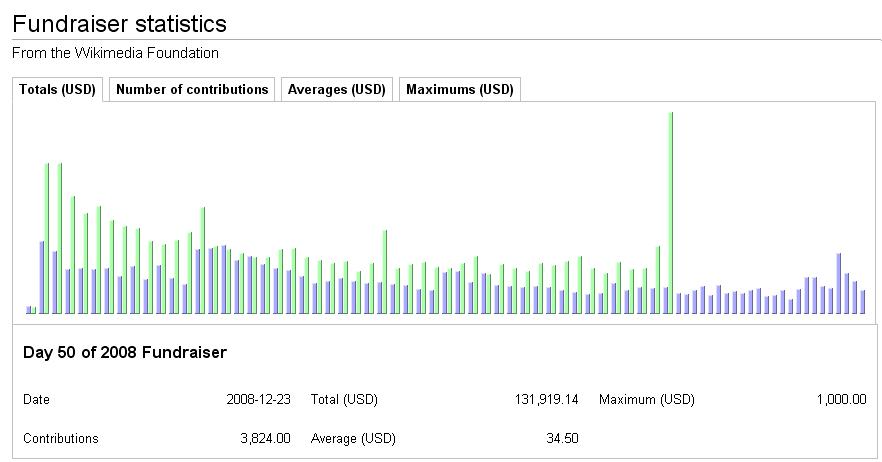
Task: Click the 'Total (USD)' label in details panel
Action: pos(344,399)
